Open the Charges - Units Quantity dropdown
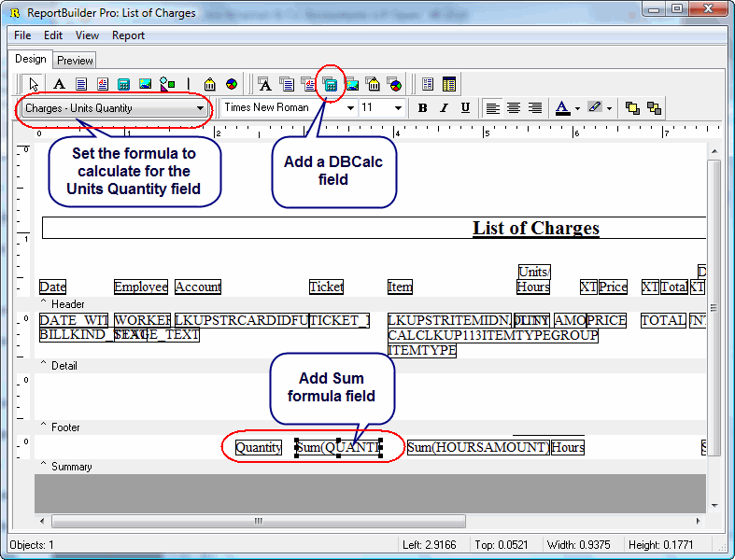Viewport: 735px width, 560px height. [200, 108]
